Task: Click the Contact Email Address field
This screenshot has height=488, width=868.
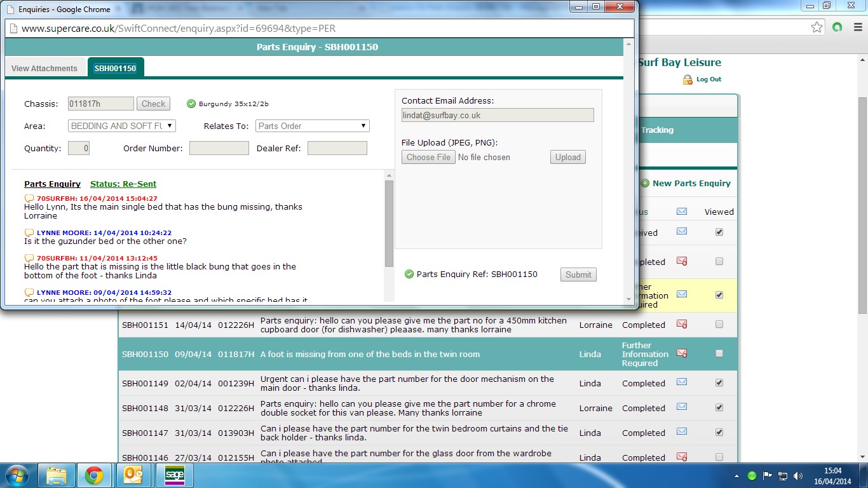Action: coord(498,115)
